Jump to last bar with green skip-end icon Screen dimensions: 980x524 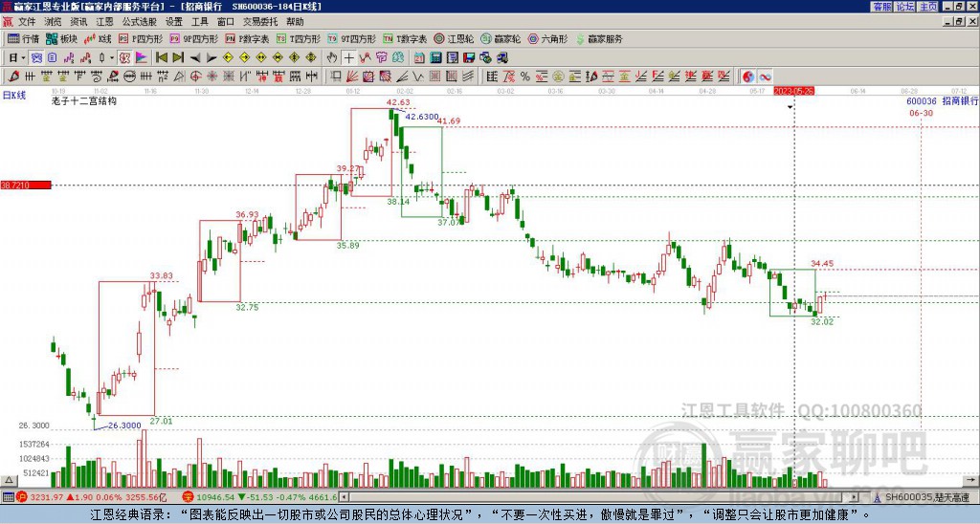click(178, 57)
